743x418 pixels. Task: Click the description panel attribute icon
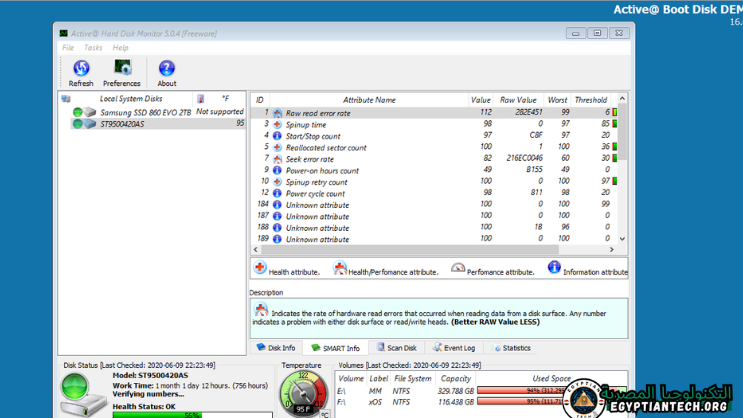pyautogui.click(x=261, y=309)
